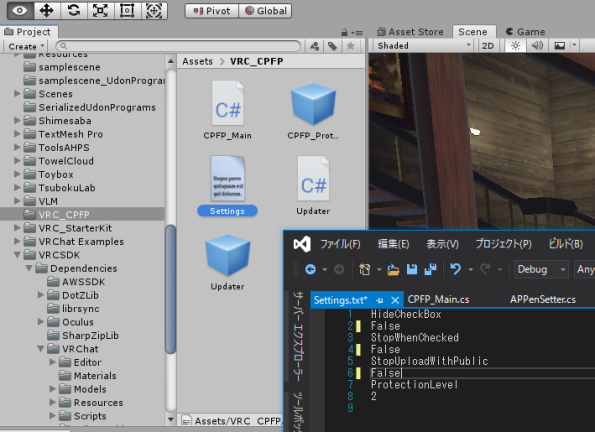Switch to the Asset Store tab
This screenshot has width=595, height=432.
(x=410, y=32)
